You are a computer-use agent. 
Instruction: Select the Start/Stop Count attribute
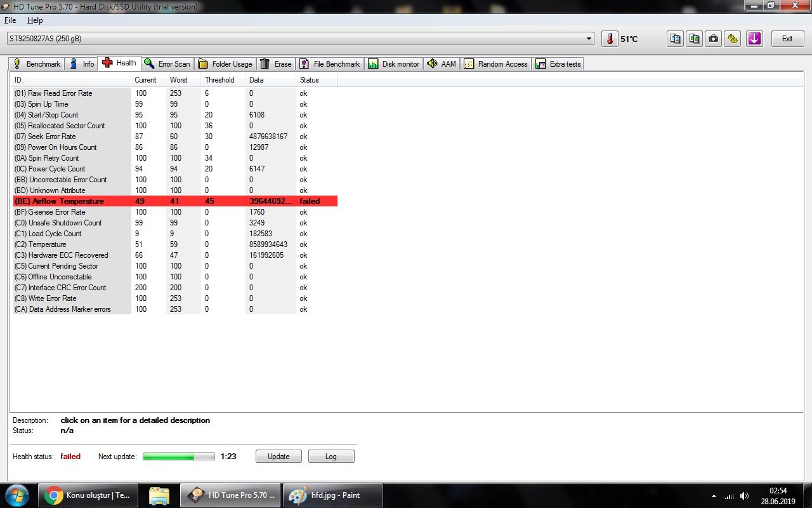click(x=175, y=115)
